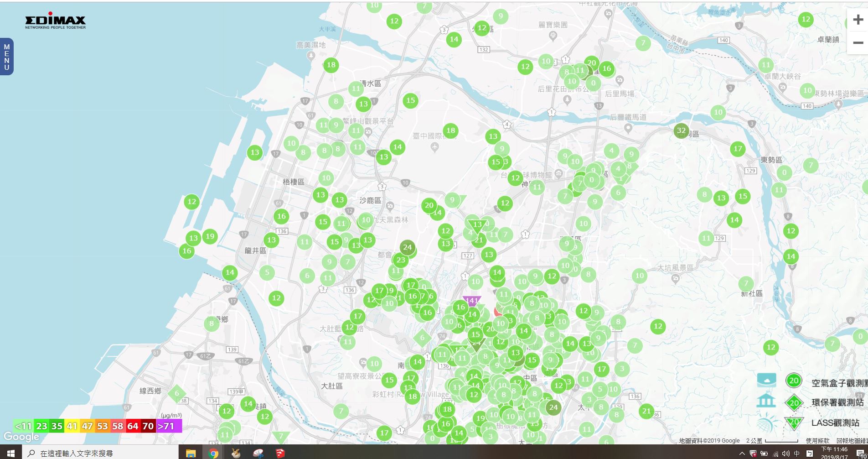
Task: Click the 53 orange scale swatch
Action: (x=102, y=426)
